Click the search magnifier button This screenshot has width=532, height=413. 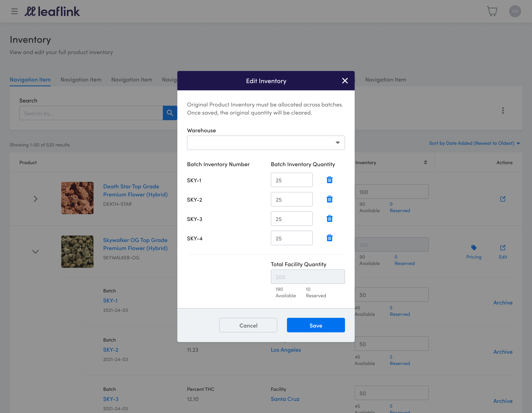170,113
